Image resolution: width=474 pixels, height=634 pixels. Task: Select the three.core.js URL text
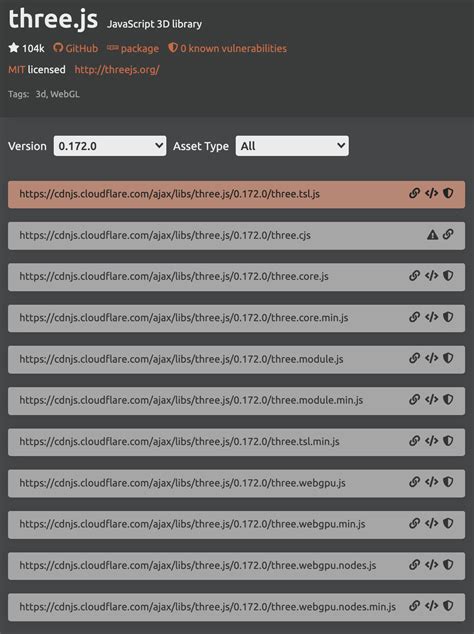point(174,277)
